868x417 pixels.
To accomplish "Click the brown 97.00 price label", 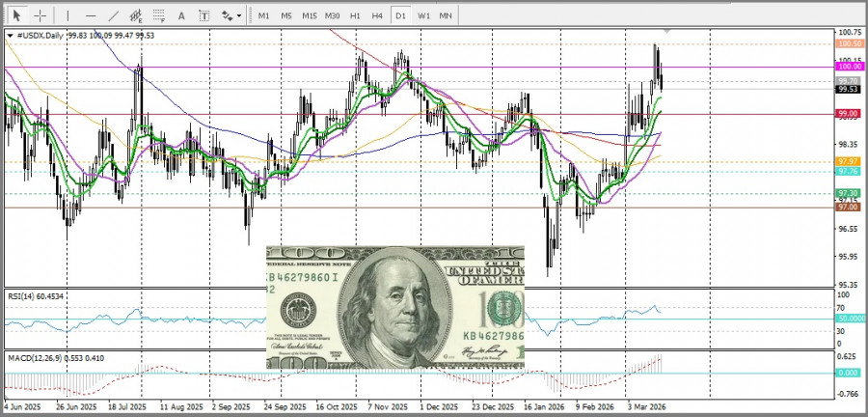I will [x=849, y=207].
